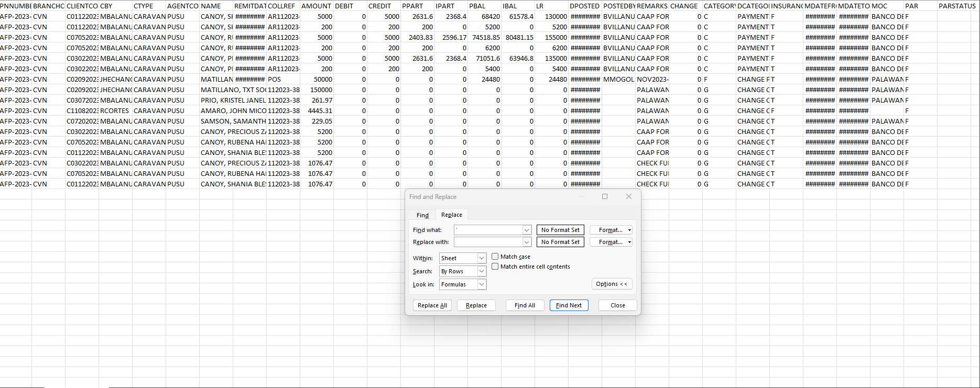The image size is (980, 388).
Task: Select the AMOUNT header cell
Action: (317, 6)
